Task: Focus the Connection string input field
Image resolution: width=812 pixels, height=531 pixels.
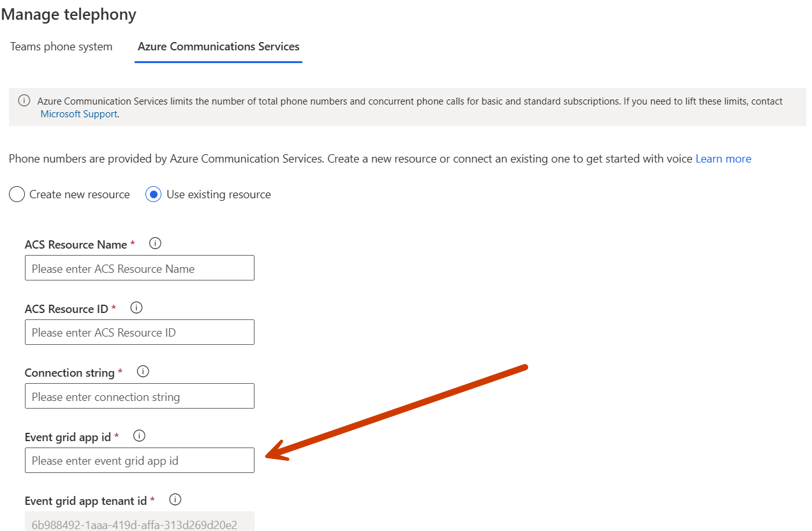Action: pos(140,396)
